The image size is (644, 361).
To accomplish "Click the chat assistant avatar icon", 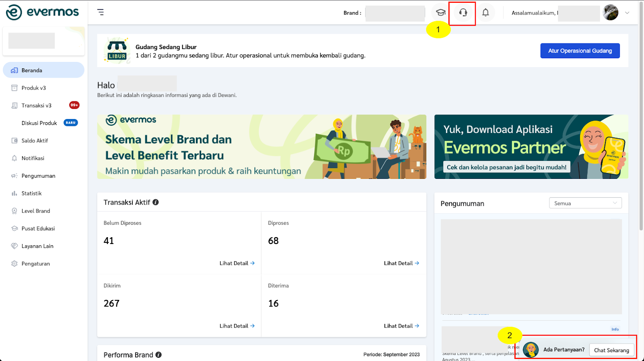I will click(531, 350).
